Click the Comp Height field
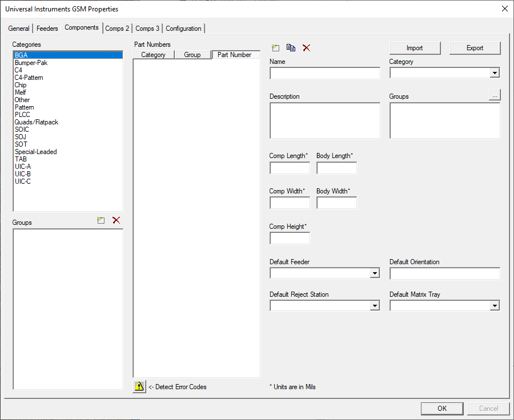The height and width of the screenshot is (420, 514). (290, 238)
